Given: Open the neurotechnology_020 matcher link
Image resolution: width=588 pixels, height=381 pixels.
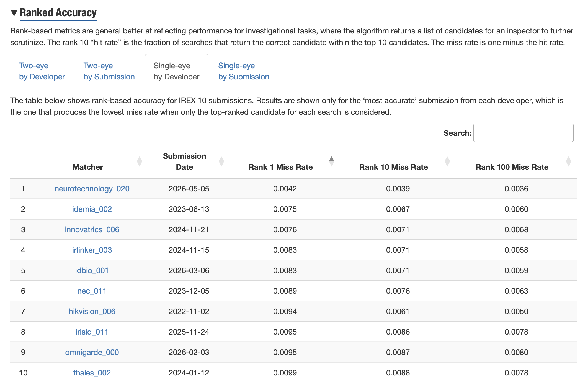Looking at the screenshot, I should 92,189.
